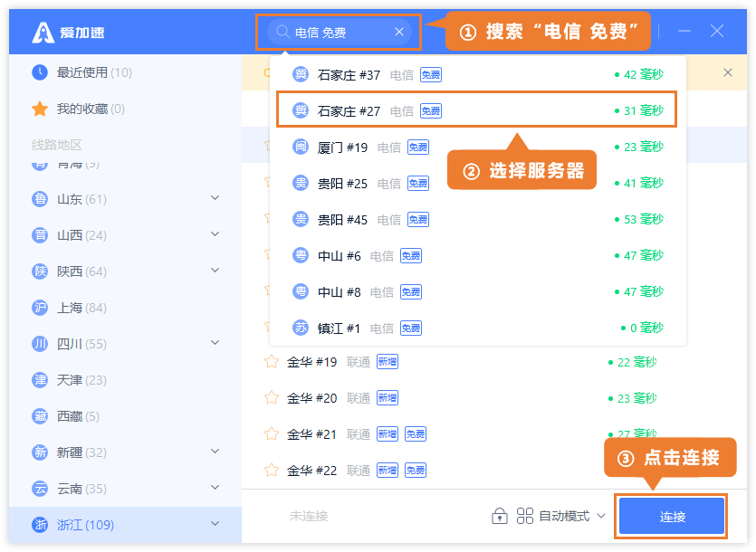Screen dimensions: 756x552
Task: Click the four-squares mode icon
Action: pyautogui.click(x=524, y=516)
